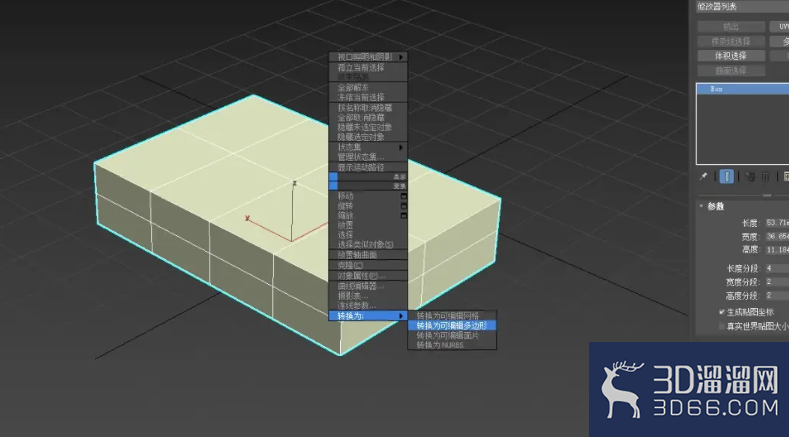Click the 体积选择 modifier button
789x437 pixels.
point(731,56)
